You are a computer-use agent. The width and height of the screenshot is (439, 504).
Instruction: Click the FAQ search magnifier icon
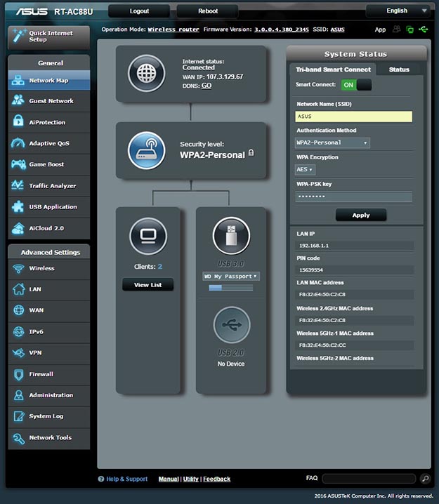pos(425,479)
